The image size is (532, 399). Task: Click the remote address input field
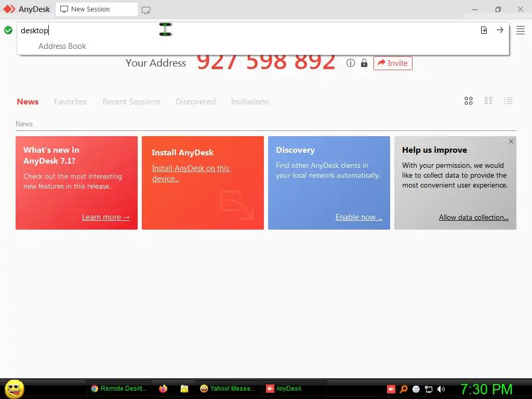tap(248, 30)
